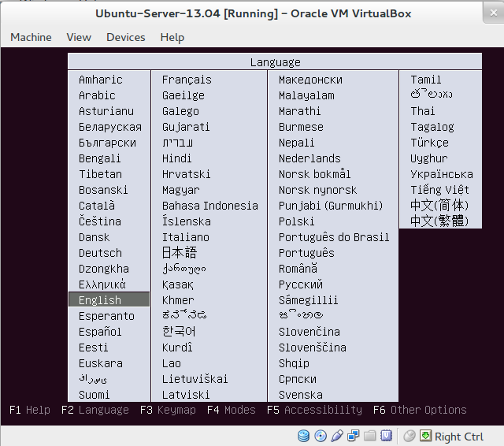Click the network adapters icon
Image resolution: width=504 pixels, height=446 pixels.
point(354,436)
